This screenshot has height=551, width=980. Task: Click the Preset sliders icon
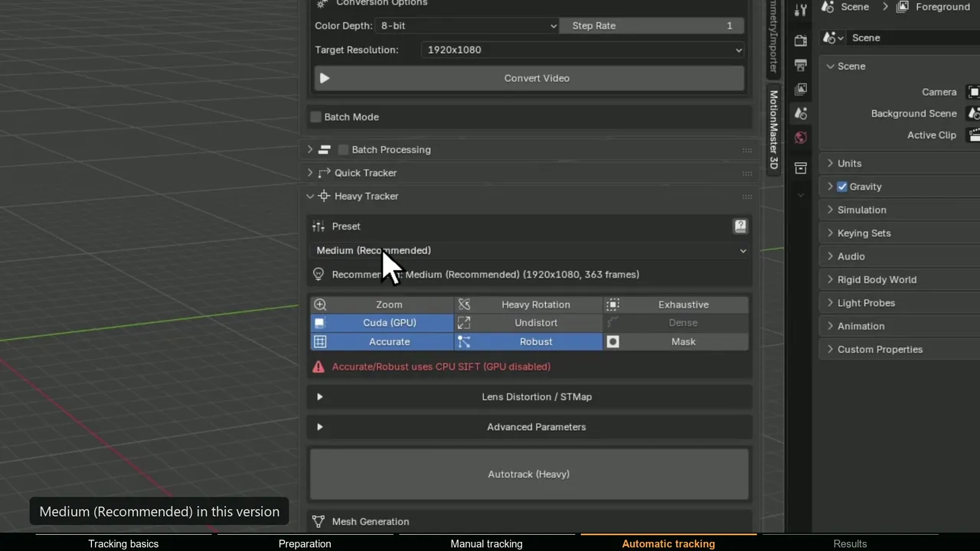tap(318, 227)
